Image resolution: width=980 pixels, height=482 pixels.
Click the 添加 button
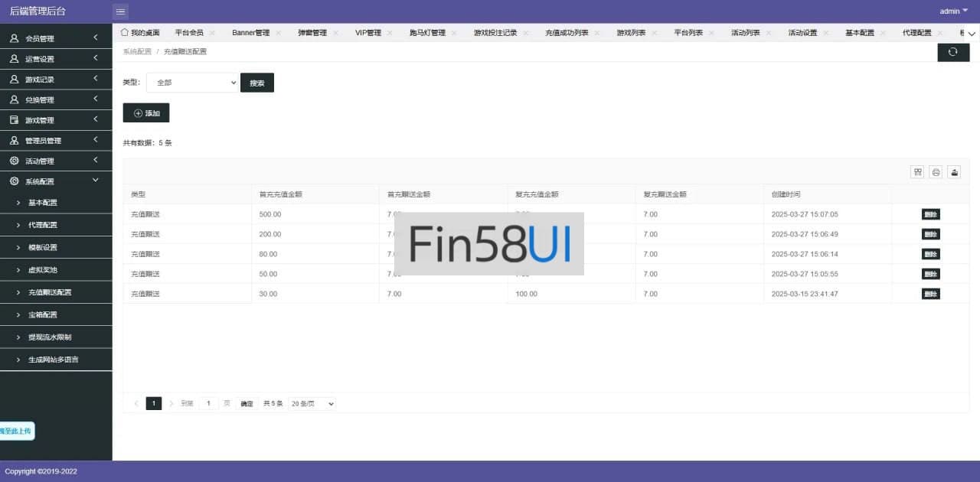pos(146,113)
